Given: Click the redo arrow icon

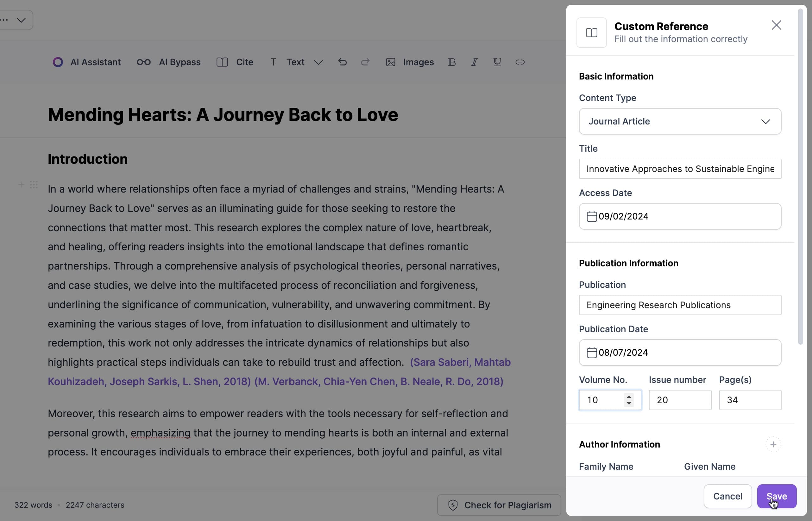Looking at the screenshot, I should pyautogui.click(x=365, y=62).
